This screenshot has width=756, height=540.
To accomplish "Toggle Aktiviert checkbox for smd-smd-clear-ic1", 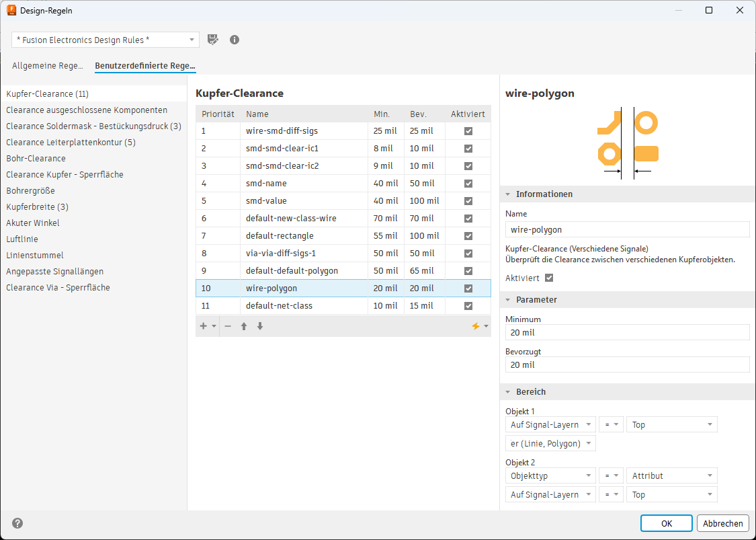I will [468, 149].
